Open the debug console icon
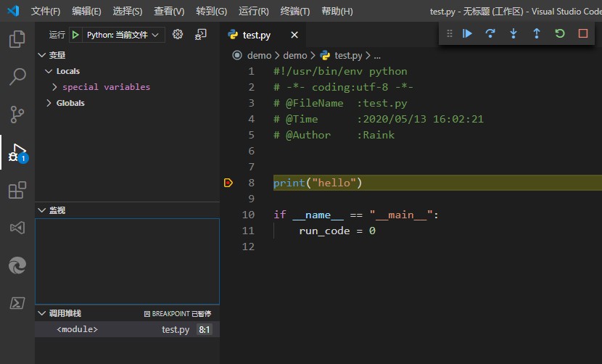Viewport: 602px width, 364px height. (x=200, y=35)
